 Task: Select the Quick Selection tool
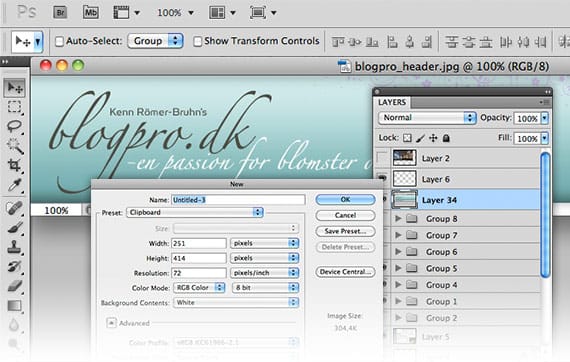pos(15,146)
